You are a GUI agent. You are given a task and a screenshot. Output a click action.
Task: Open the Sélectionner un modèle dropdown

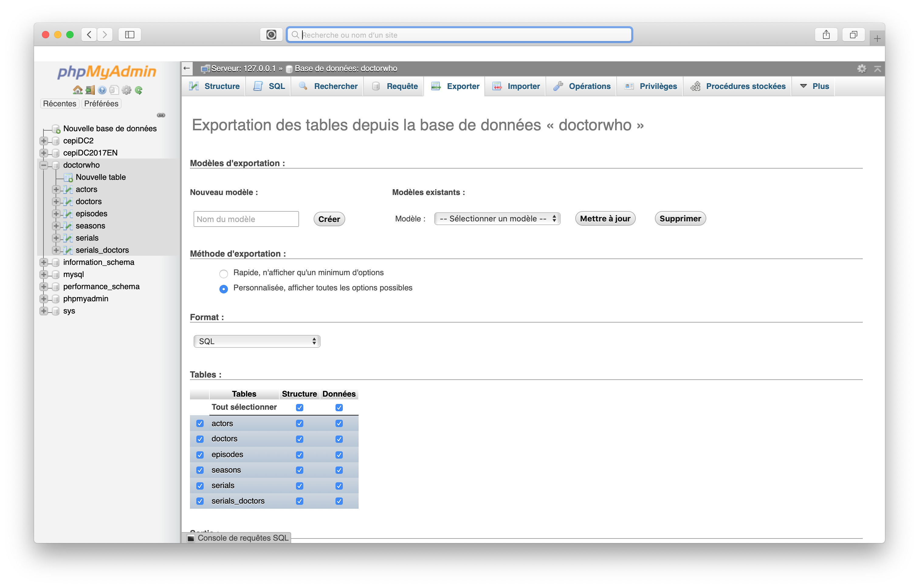497,219
